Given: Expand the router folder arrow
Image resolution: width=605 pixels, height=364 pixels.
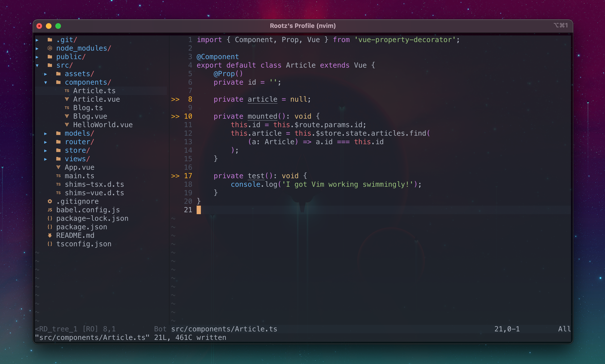Looking at the screenshot, I should 46,142.
